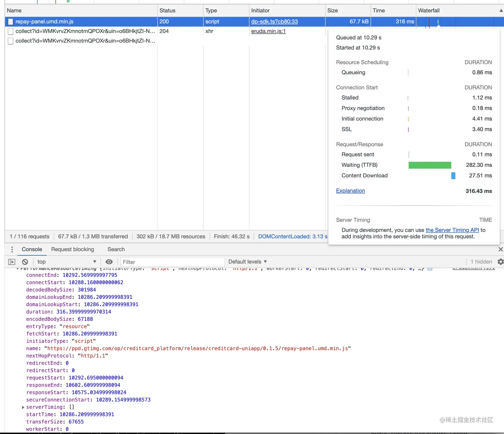Open console settings gear icon
Viewport: 504px width, 434px height.
click(500, 262)
